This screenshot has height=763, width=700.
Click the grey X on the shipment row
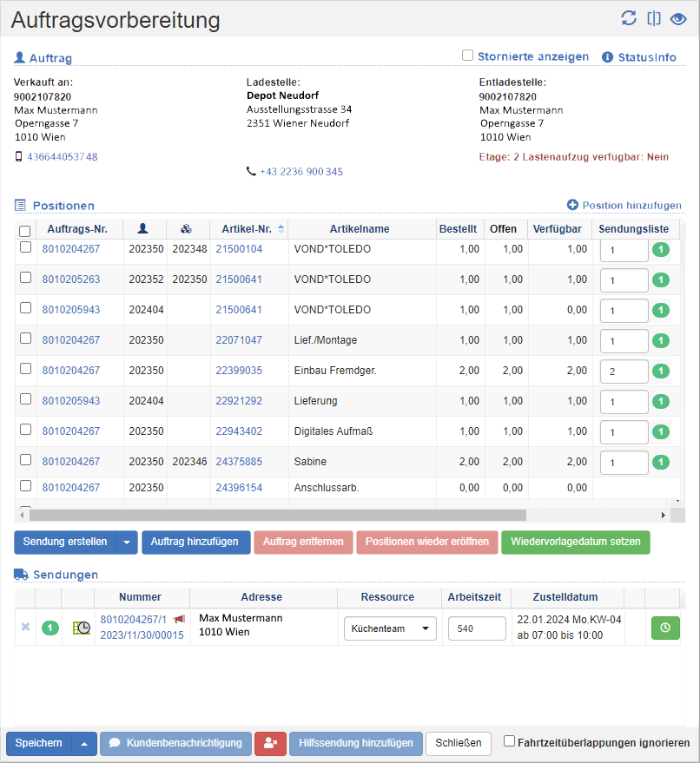point(25,627)
